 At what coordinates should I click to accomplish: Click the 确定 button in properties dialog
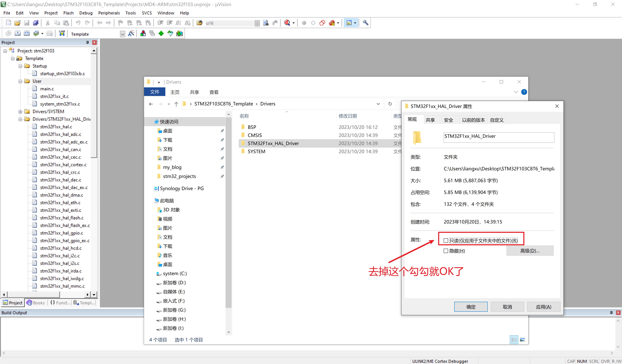coord(471,307)
